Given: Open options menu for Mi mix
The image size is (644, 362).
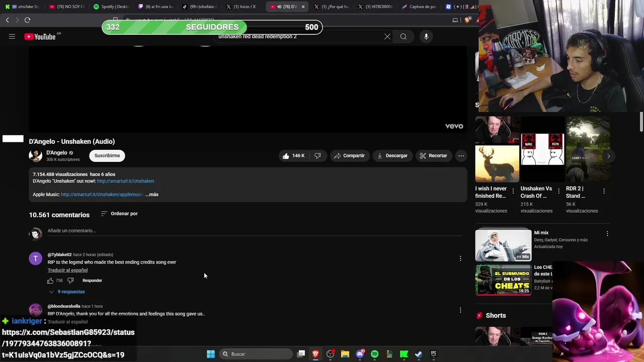Looking at the screenshot, I should click(x=607, y=234).
